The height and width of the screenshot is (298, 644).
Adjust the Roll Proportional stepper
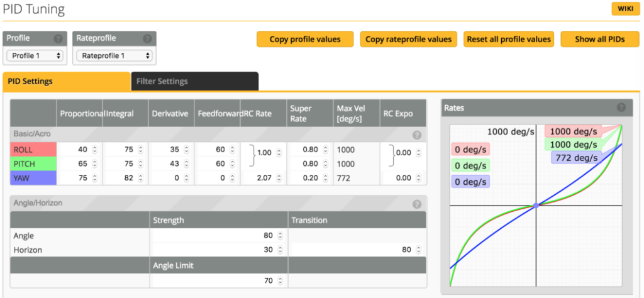(x=94, y=150)
